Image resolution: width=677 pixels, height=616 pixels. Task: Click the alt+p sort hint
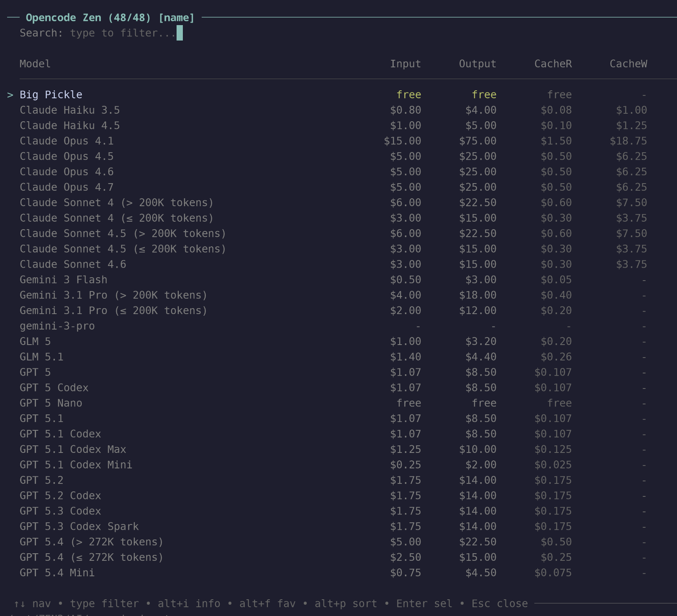pyautogui.click(x=346, y=604)
